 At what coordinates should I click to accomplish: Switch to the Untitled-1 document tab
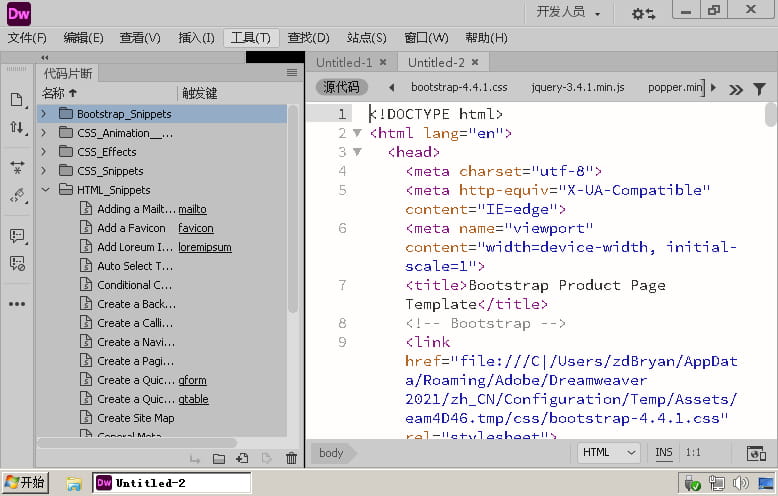(x=344, y=62)
